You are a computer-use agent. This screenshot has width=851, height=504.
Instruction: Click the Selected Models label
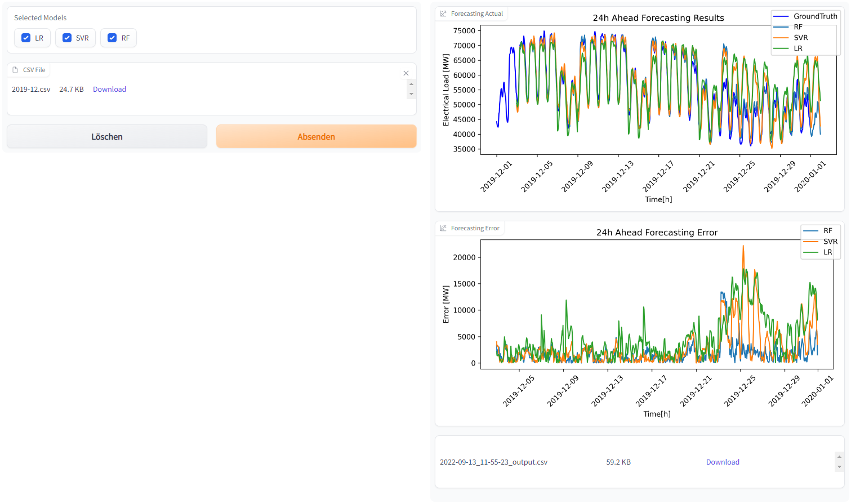pos(40,18)
